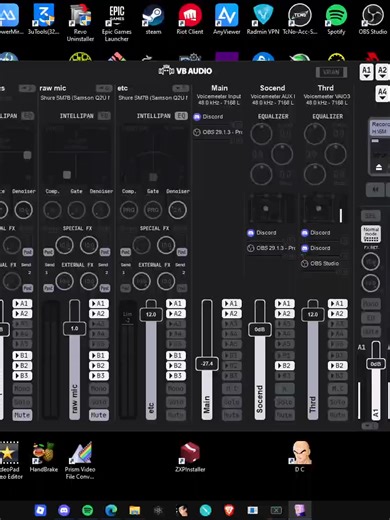Mute the raw mic strip
This screenshot has height=520, width=390.
click(99, 415)
